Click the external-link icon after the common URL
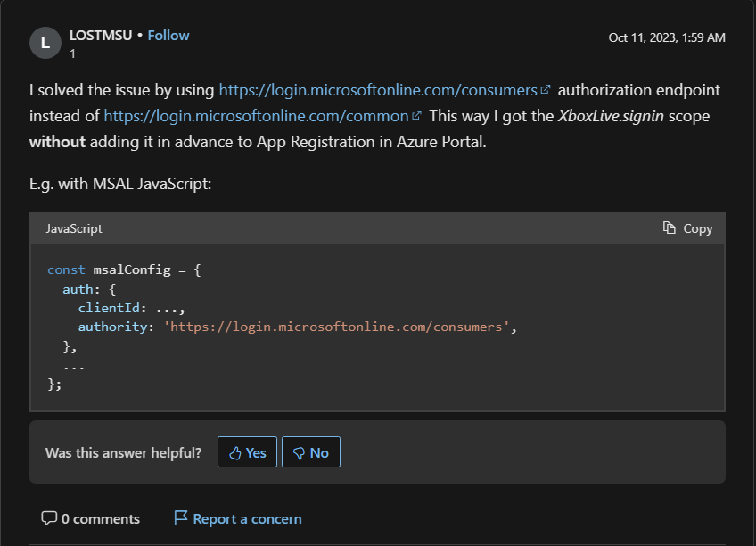Viewport: 756px width, 546px height. (x=415, y=116)
